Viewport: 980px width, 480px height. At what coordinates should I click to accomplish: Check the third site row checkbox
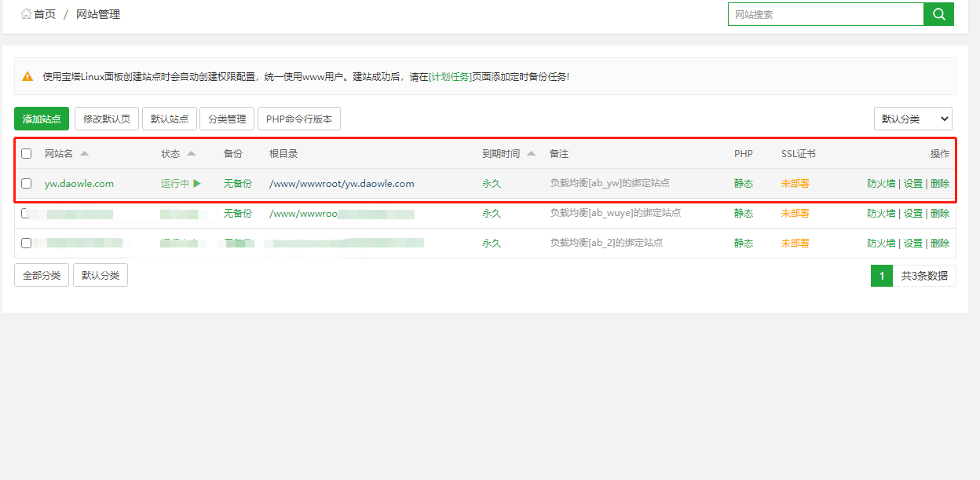pos(27,244)
